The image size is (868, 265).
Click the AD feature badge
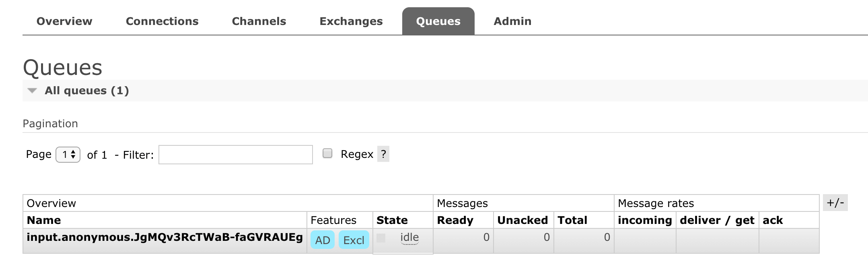pos(322,240)
